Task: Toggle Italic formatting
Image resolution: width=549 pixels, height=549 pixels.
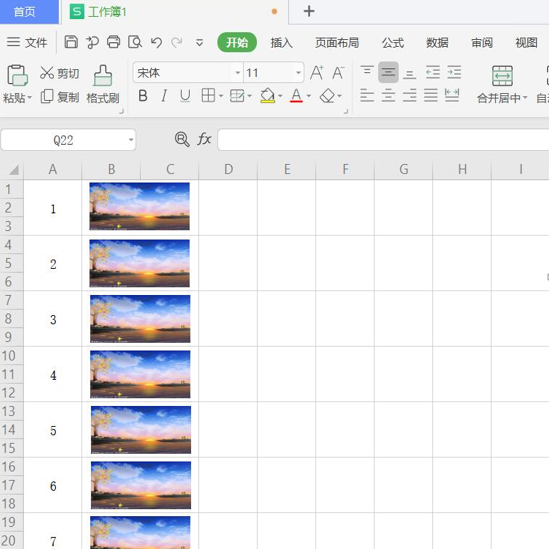Action: click(164, 96)
